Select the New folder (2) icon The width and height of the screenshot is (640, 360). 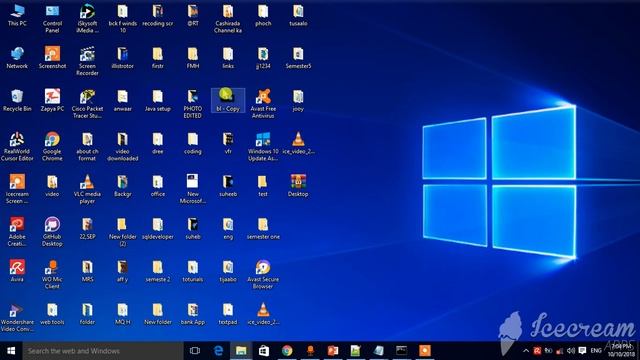point(122,231)
